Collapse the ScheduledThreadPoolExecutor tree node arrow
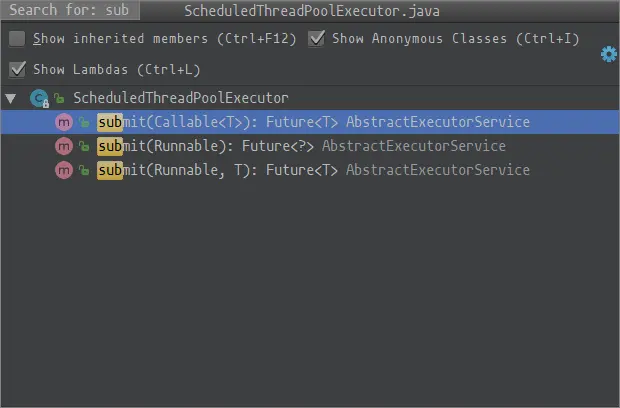The width and height of the screenshot is (620, 408). pos(11,98)
